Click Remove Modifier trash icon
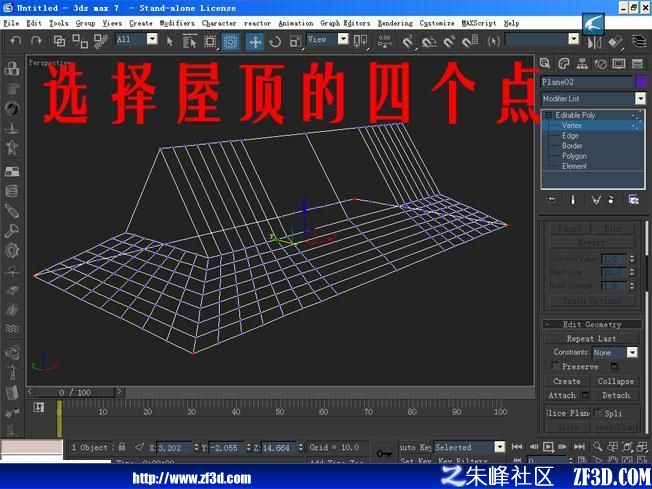 611,200
